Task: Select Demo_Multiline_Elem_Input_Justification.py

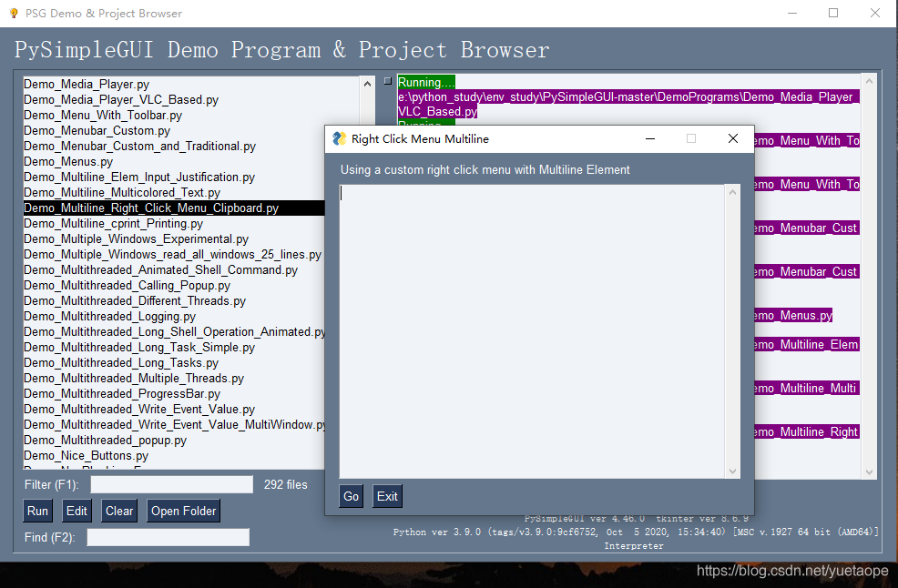Action: [139, 177]
